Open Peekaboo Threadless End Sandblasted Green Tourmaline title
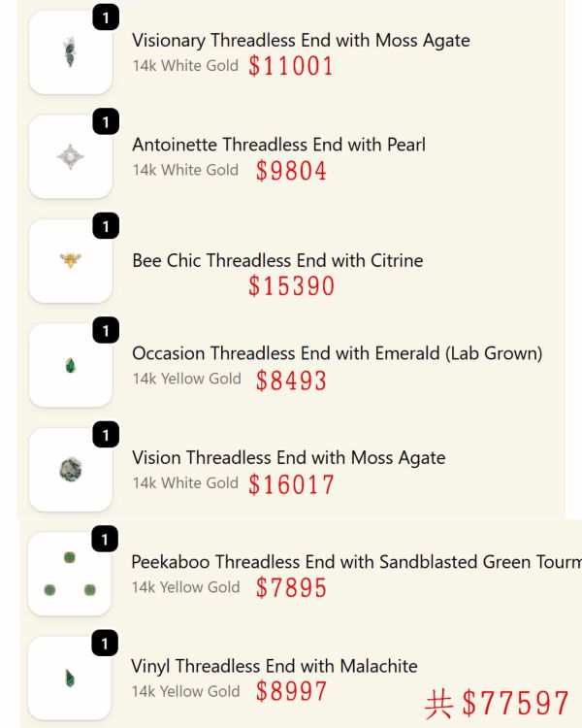582x728 pixels. (355, 562)
